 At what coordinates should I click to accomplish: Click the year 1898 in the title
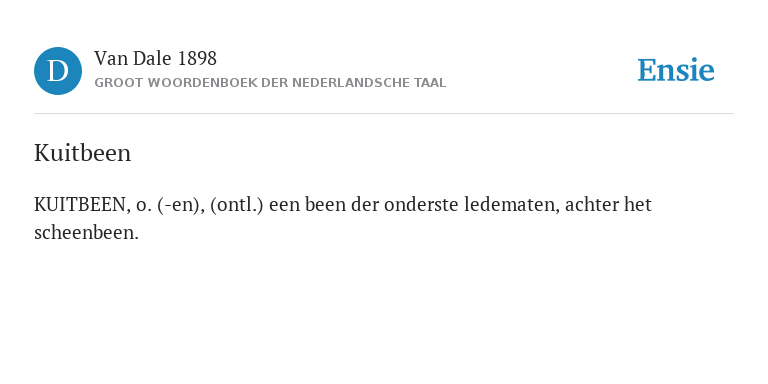coord(197,59)
